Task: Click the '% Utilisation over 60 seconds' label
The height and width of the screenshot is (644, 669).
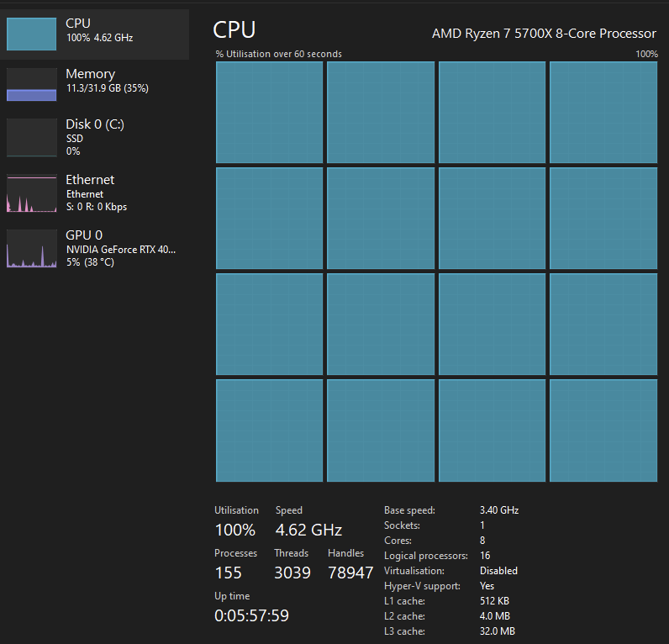Action: pos(278,54)
